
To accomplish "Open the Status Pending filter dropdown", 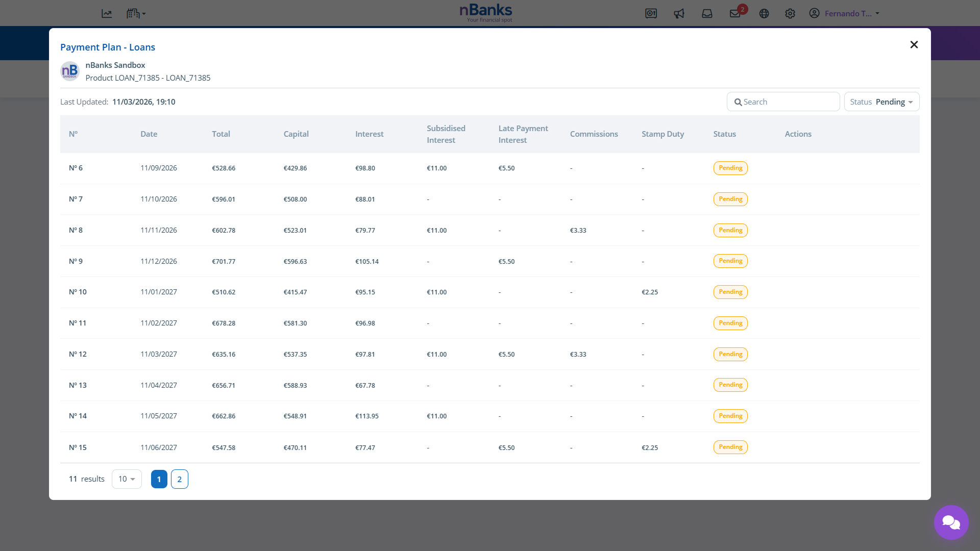I will (881, 102).
